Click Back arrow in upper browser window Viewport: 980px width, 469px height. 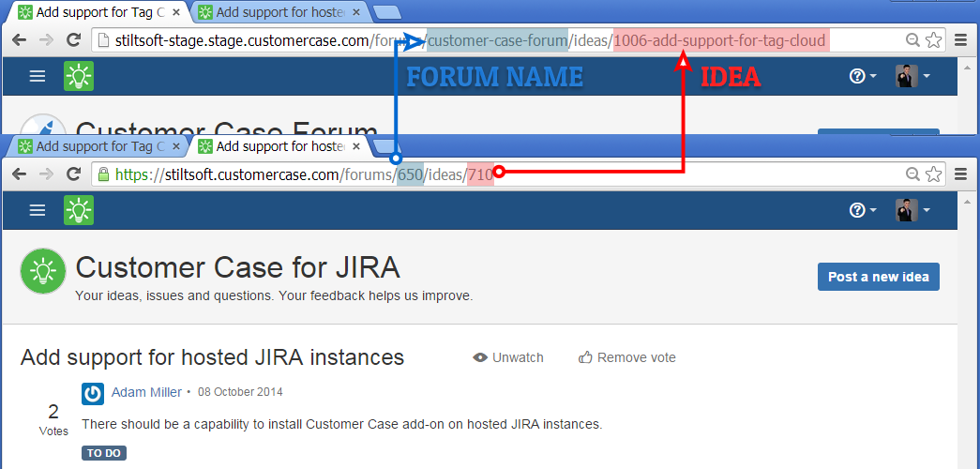point(20,40)
